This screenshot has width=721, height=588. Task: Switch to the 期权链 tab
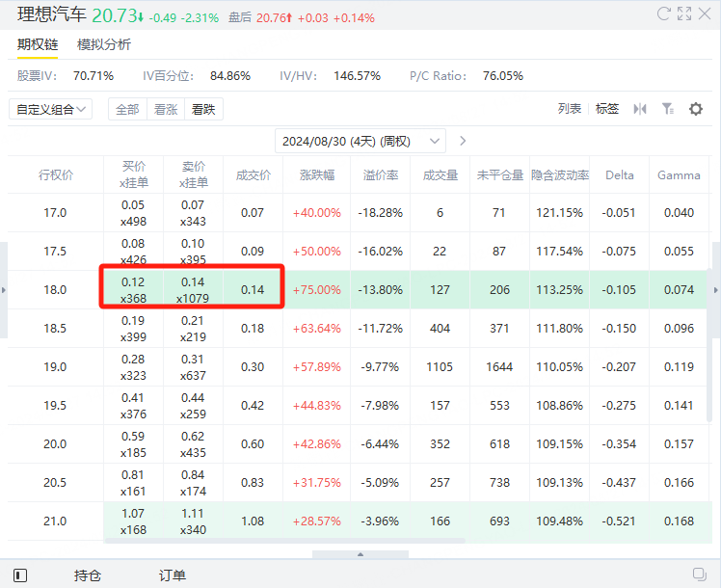point(38,44)
